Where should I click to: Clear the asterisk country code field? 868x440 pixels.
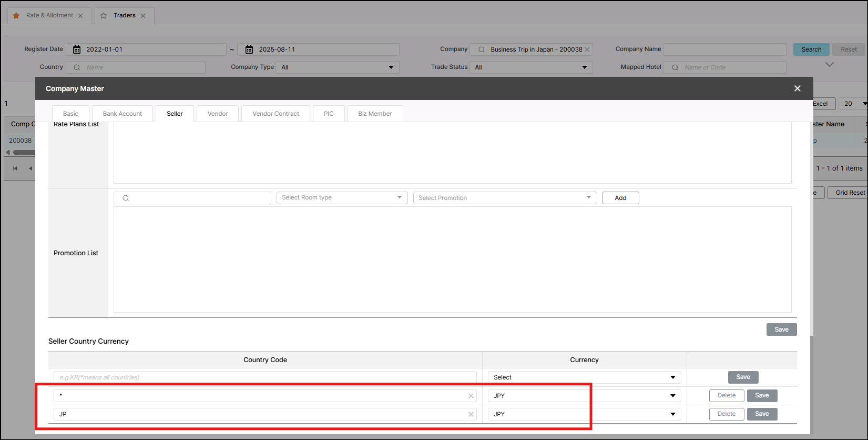tap(471, 396)
